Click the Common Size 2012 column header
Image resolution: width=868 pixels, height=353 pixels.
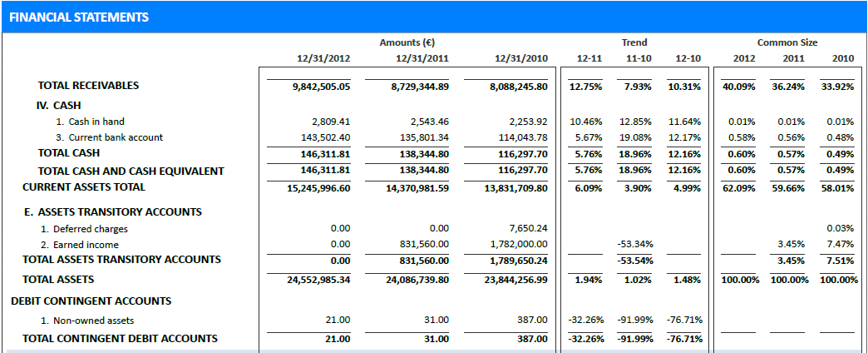tap(744, 58)
